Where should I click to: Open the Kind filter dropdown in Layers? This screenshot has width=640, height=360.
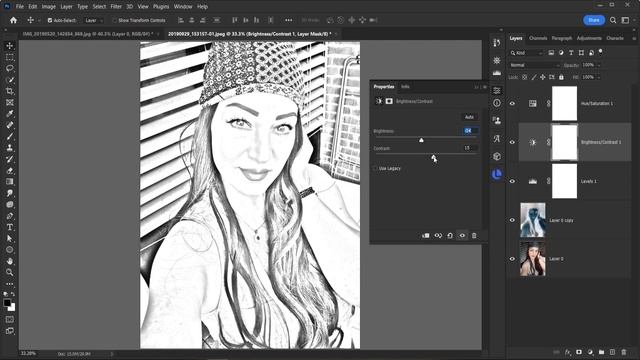(527, 53)
